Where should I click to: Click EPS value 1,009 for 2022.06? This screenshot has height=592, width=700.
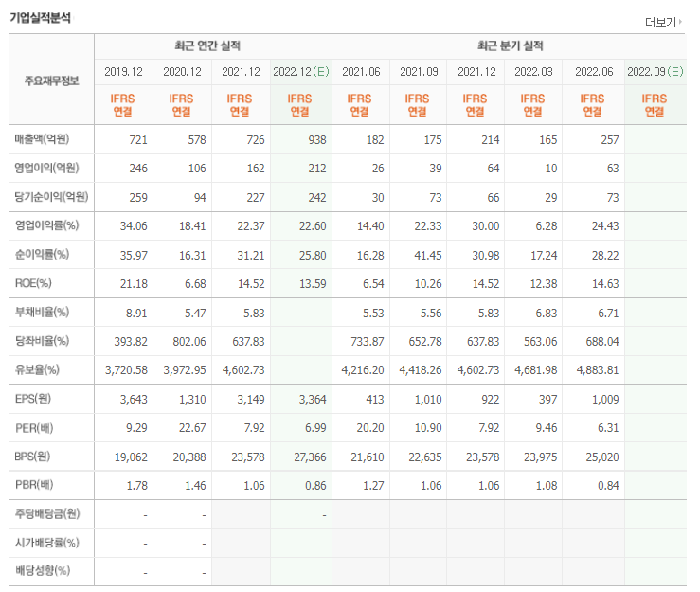pyautogui.click(x=605, y=400)
